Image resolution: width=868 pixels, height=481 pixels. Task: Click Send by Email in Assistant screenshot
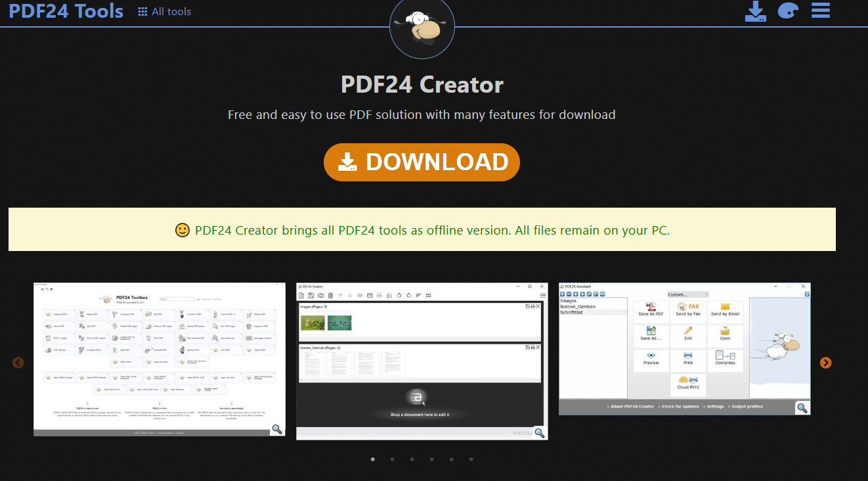tap(726, 312)
